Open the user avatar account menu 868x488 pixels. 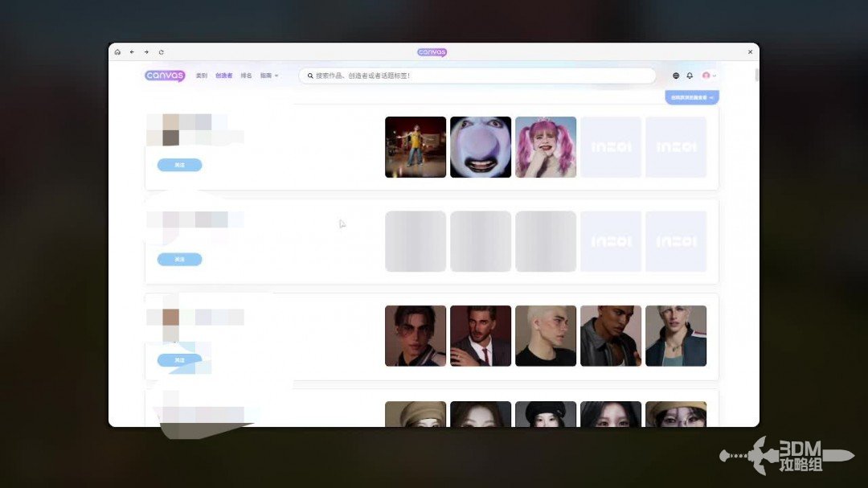pos(708,76)
